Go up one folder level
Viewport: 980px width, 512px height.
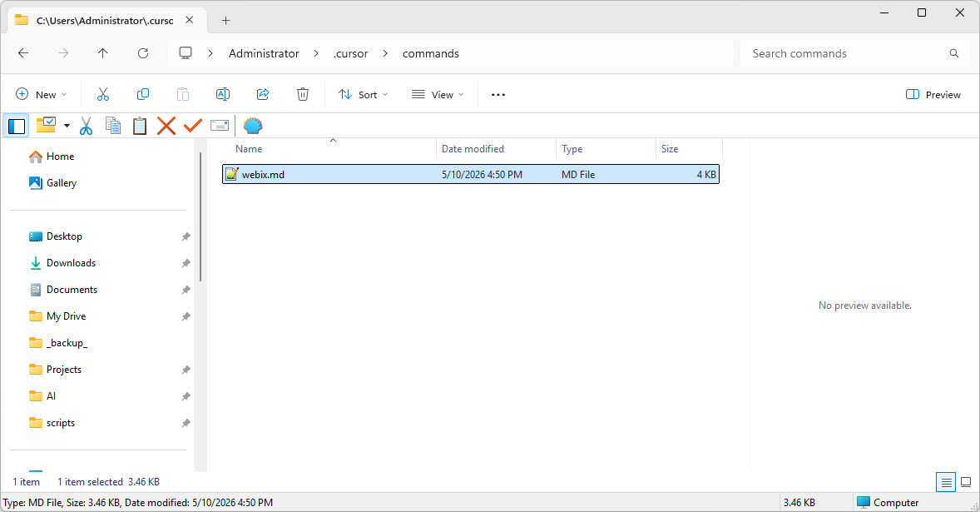pyautogui.click(x=103, y=53)
